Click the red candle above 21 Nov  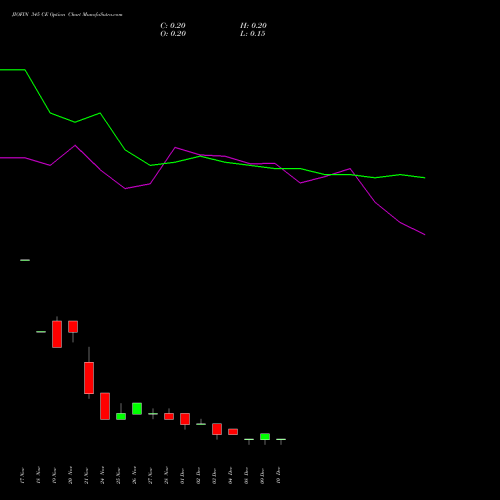click(89, 378)
